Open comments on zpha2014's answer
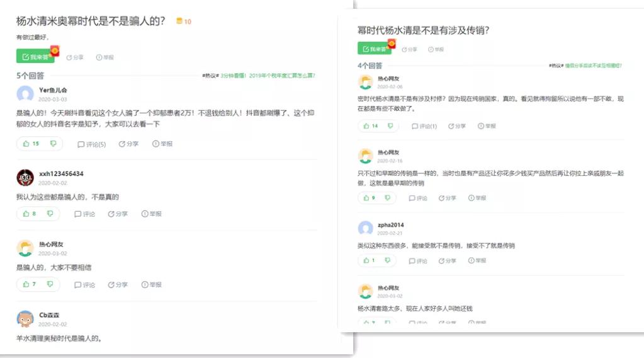This screenshot has width=644, height=358. point(418,261)
